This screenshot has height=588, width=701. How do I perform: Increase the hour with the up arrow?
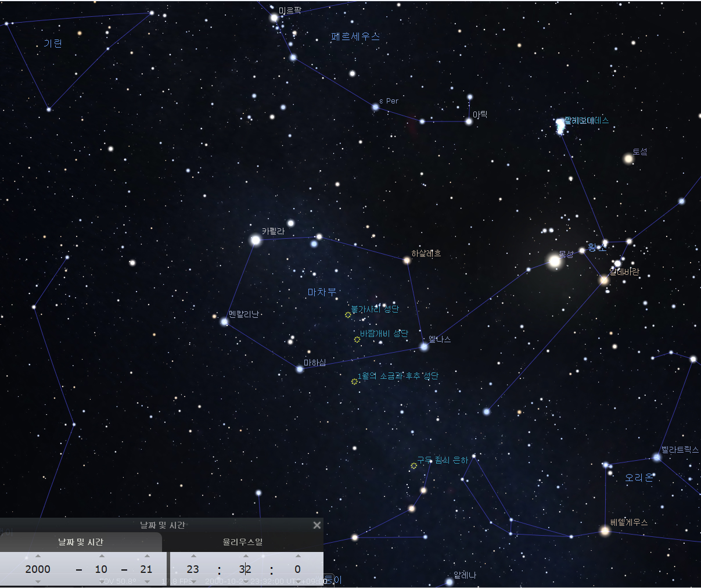pyautogui.click(x=193, y=556)
